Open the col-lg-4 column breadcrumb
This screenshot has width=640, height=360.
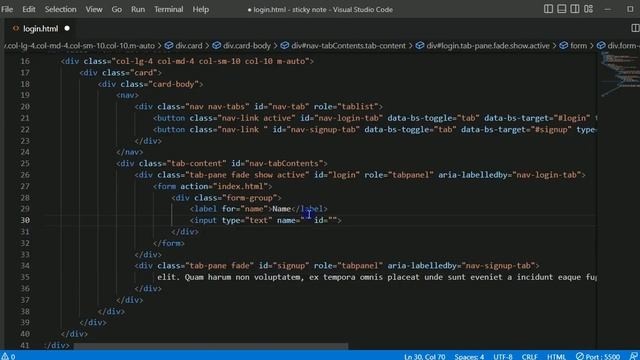pyautogui.click(x=80, y=46)
